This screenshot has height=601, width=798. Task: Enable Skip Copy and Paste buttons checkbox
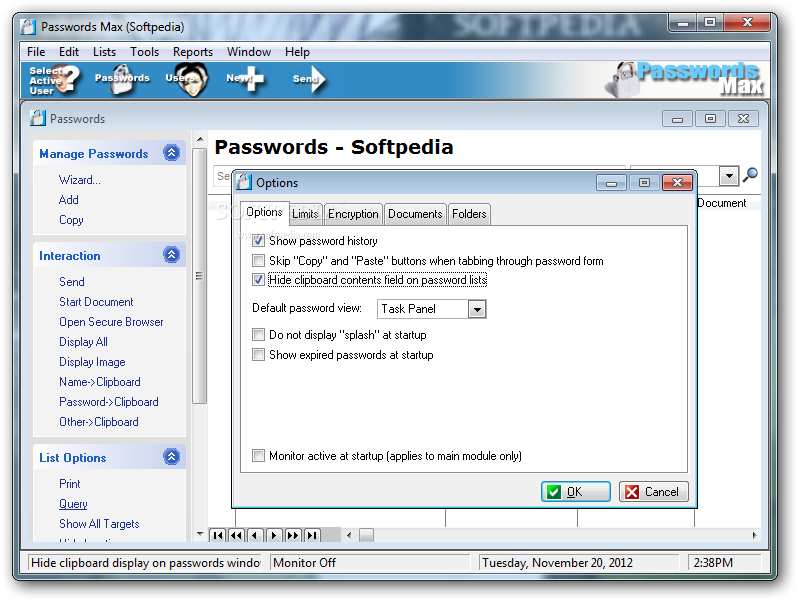pyautogui.click(x=259, y=261)
